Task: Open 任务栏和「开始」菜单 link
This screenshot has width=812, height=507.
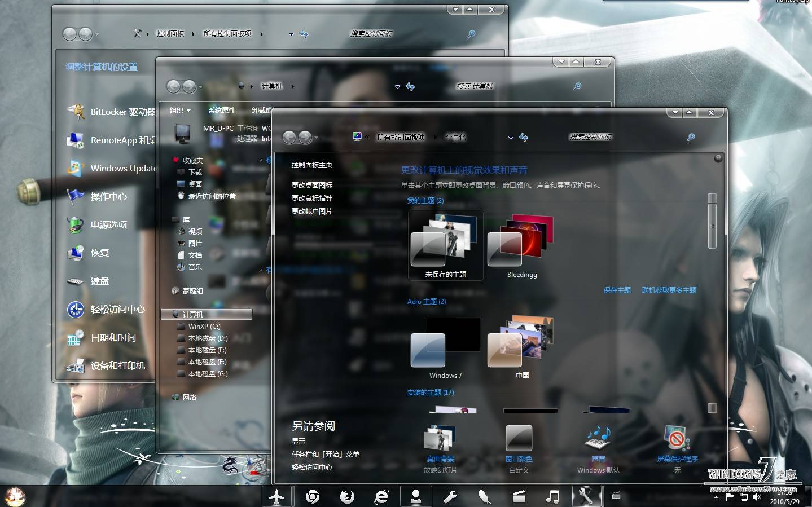Action: click(325, 454)
